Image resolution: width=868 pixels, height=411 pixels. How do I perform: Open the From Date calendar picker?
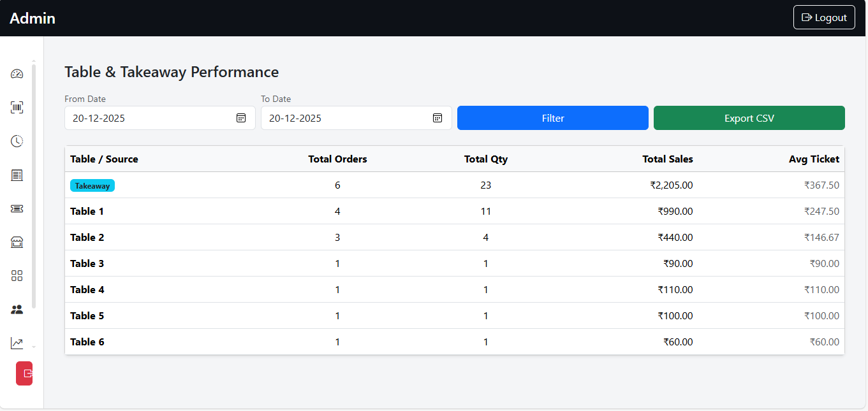[x=241, y=118]
